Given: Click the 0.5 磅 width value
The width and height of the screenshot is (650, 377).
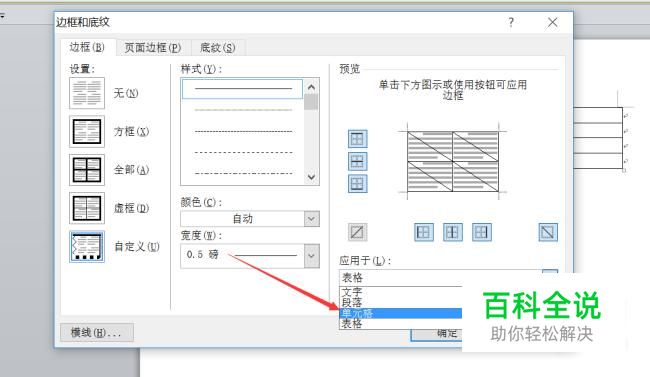Looking at the screenshot, I should click(202, 255).
